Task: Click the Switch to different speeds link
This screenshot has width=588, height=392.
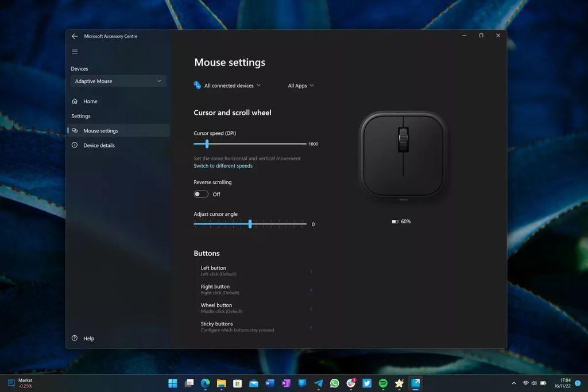Action: click(x=223, y=166)
